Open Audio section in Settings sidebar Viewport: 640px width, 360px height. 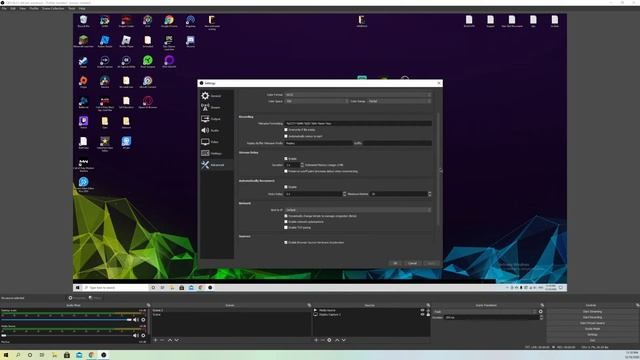pyautogui.click(x=216, y=130)
